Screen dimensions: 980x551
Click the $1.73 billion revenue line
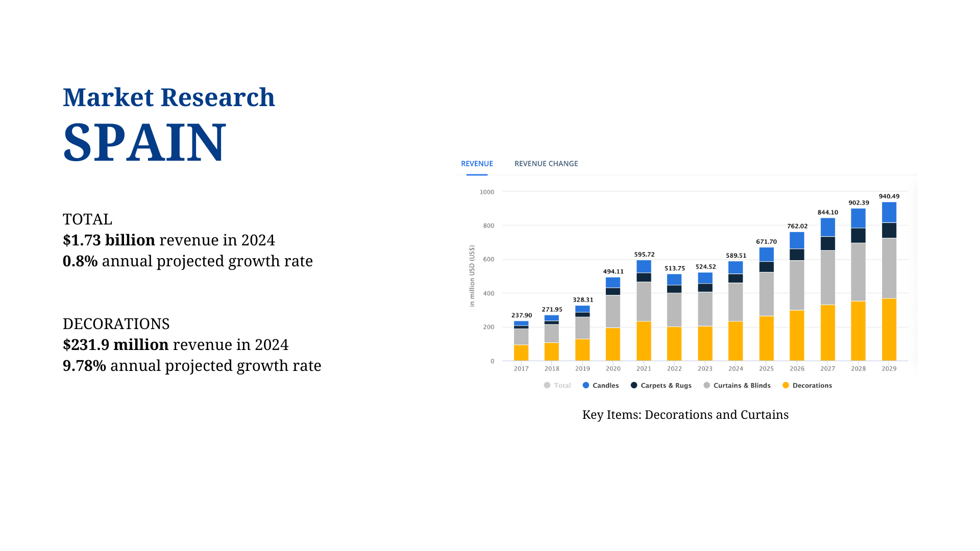pos(168,240)
